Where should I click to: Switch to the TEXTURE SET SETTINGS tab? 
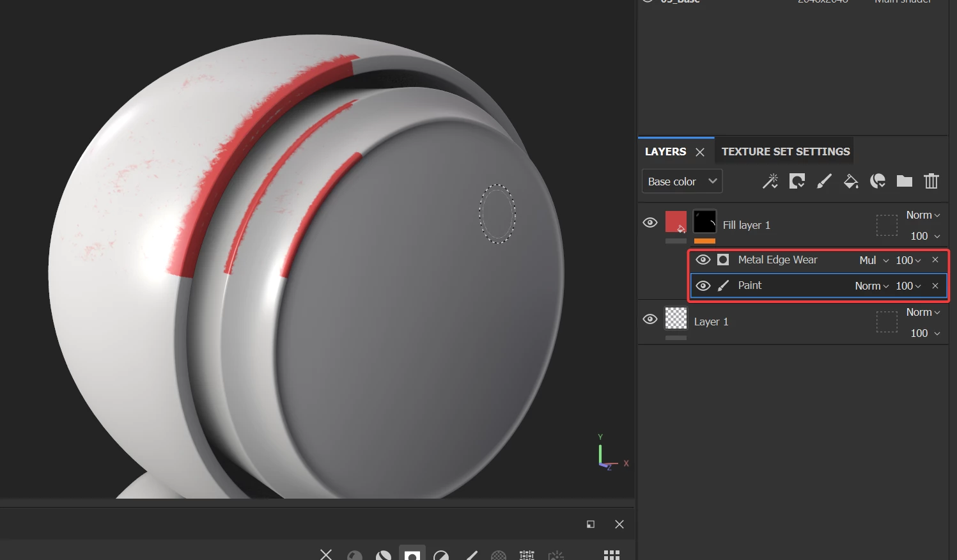click(786, 152)
